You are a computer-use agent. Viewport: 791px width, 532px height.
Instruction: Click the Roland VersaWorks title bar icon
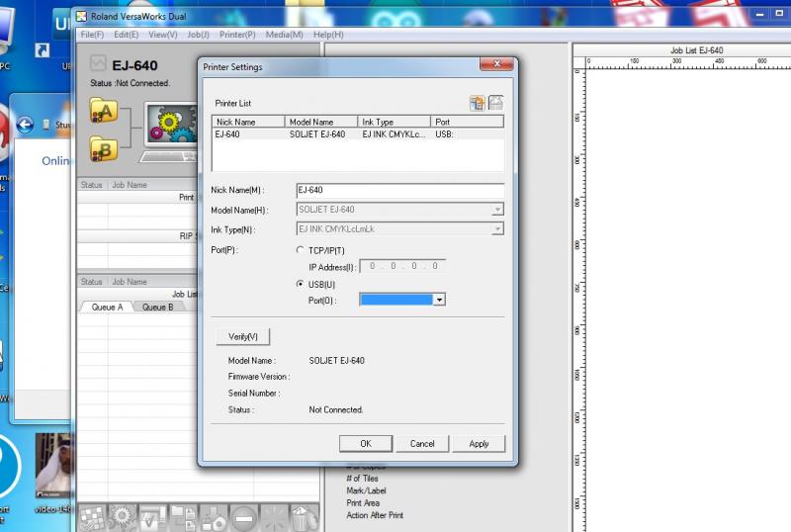81,16
